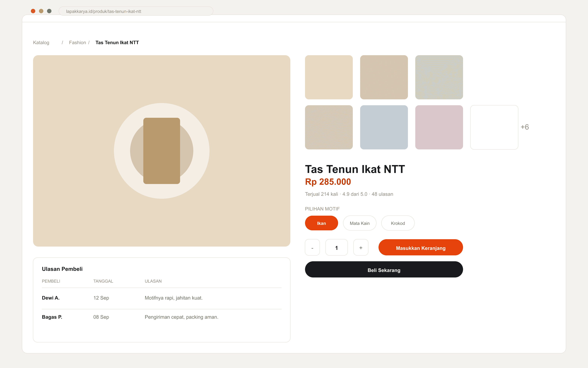The width and height of the screenshot is (588, 368).
Task: Select the Ikan motif option
Action: (x=321, y=223)
